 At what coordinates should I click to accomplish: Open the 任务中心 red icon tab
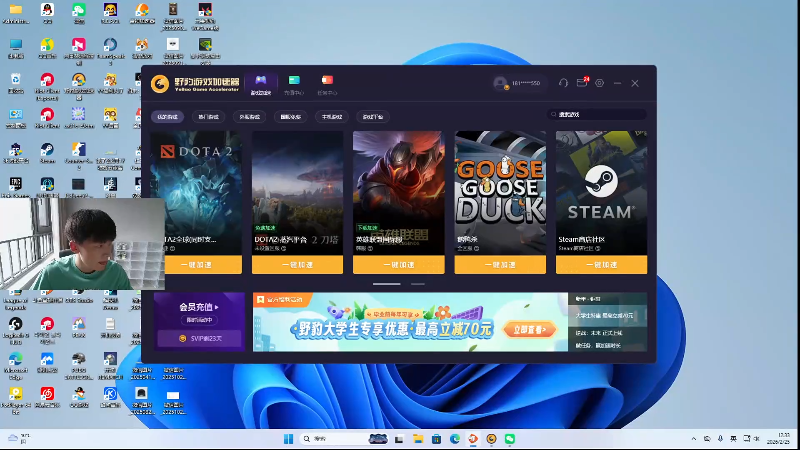pos(327,84)
